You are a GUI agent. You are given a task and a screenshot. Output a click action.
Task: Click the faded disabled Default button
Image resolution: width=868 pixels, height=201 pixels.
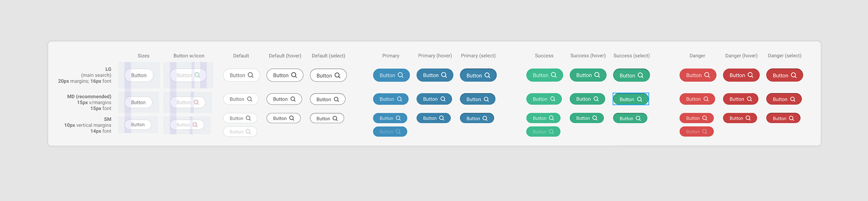(240, 132)
